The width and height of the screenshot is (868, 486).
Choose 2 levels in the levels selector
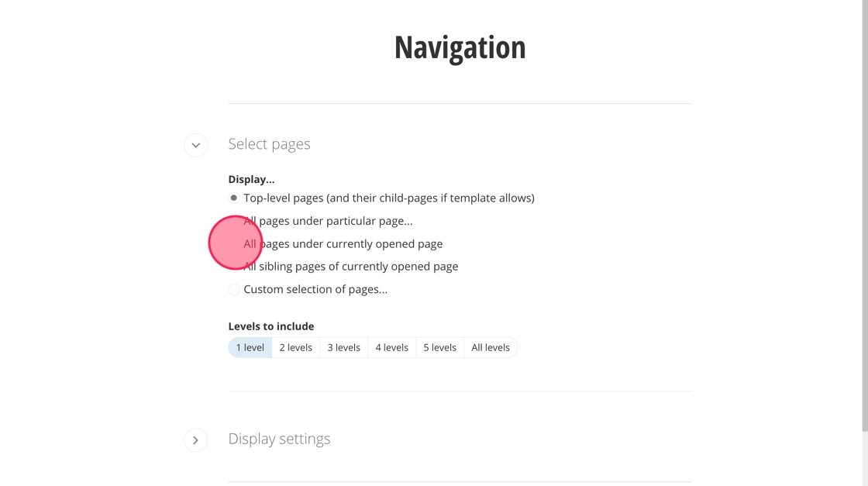(x=295, y=348)
